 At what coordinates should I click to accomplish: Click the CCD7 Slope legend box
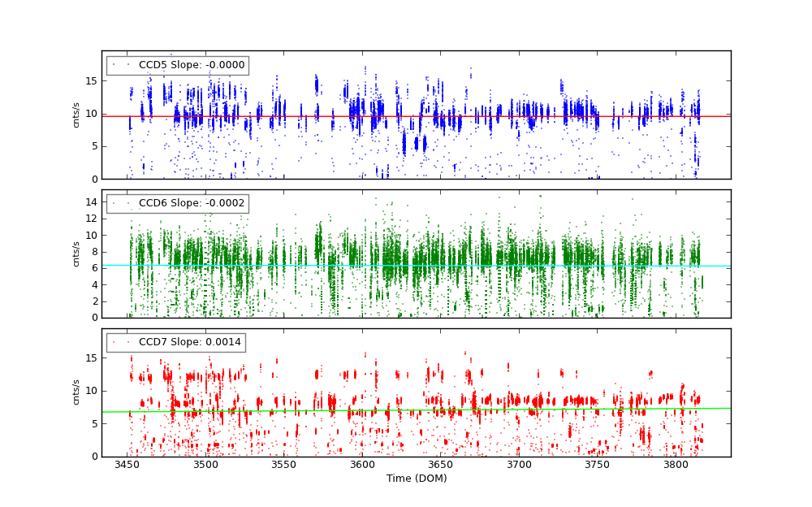click(175, 342)
